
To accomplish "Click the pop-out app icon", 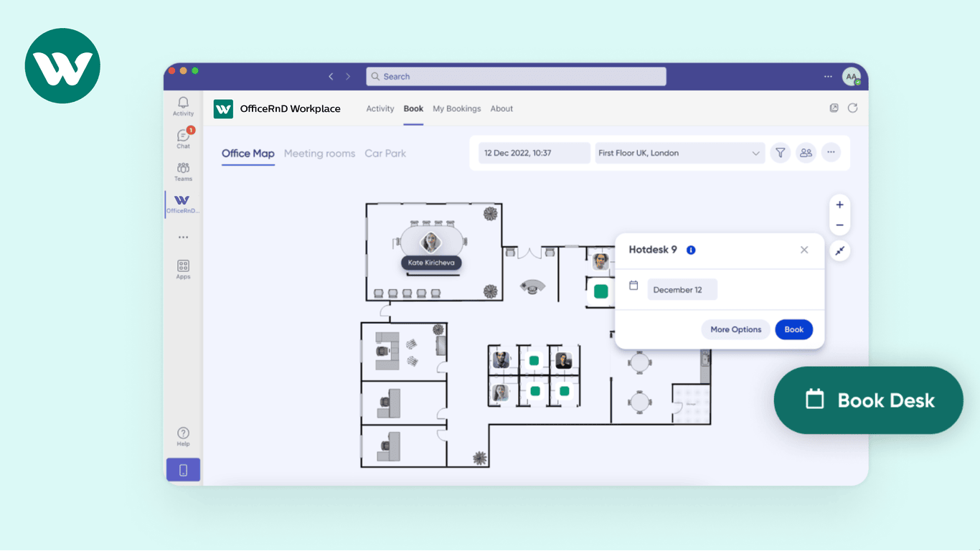I will pos(834,108).
